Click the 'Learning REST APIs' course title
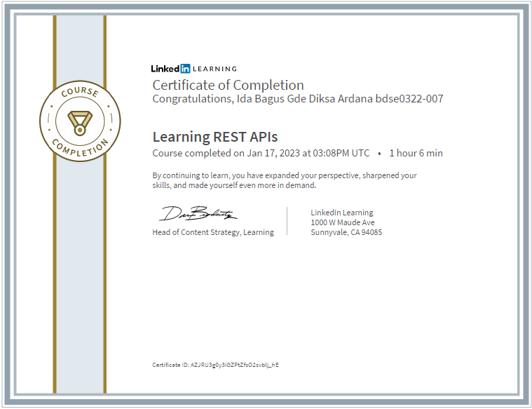Image resolution: width=532 pixels, height=409 pixels. tap(215, 137)
